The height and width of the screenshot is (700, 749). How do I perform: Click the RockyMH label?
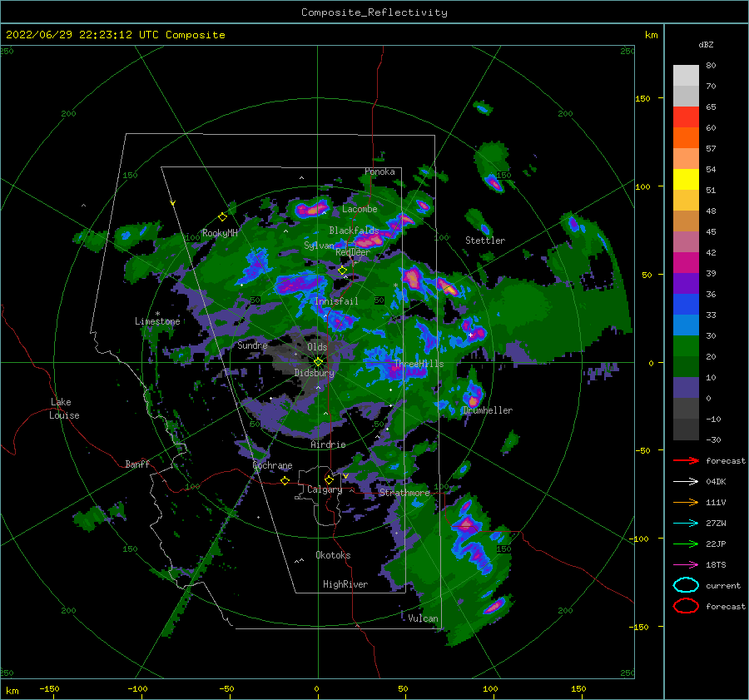click(x=220, y=233)
